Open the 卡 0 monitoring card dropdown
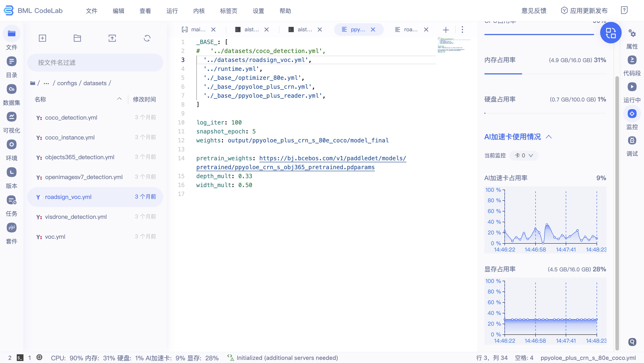The image size is (644, 363). (x=524, y=155)
